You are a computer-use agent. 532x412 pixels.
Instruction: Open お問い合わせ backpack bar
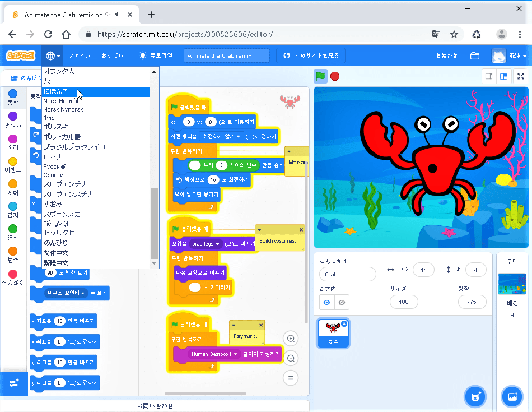[155, 406]
